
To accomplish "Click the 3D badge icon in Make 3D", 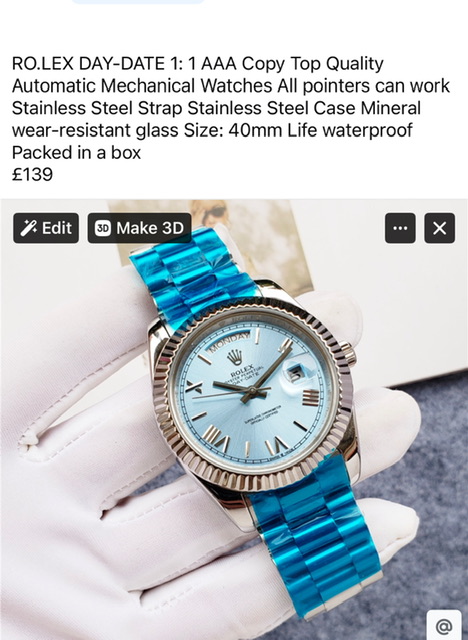I will [x=103, y=228].
